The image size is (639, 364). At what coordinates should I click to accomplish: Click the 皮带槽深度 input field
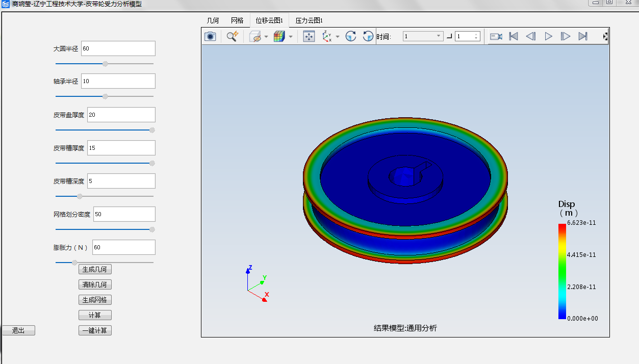point(121,181)
